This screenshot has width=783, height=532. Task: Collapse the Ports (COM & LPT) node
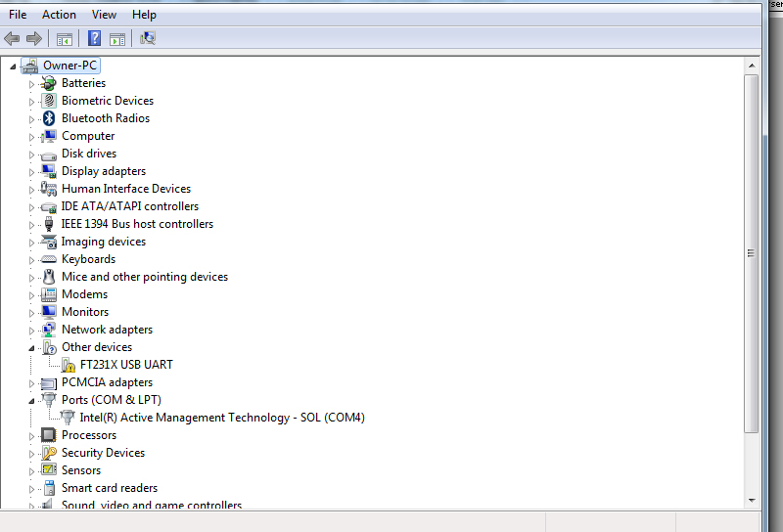[31, 401]
